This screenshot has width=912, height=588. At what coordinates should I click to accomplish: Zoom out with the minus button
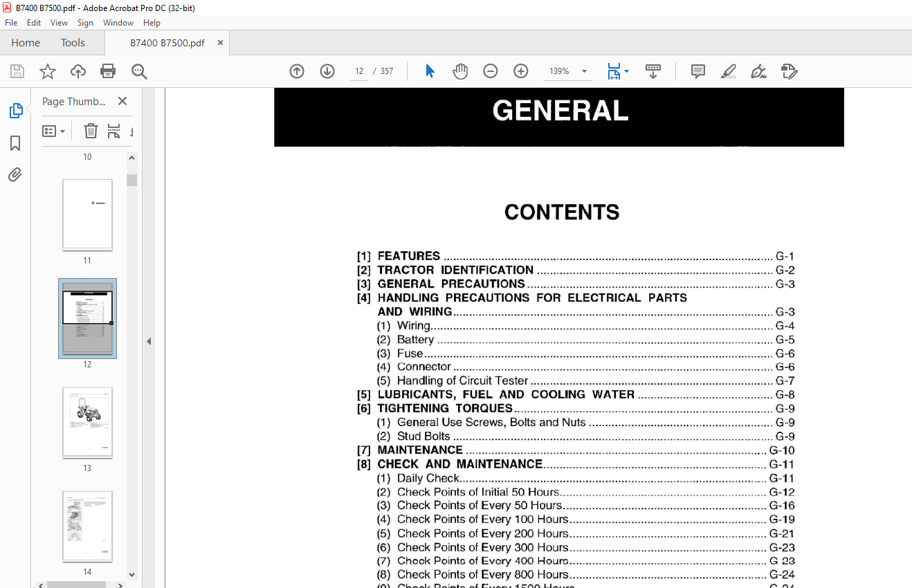pos(491,71)
